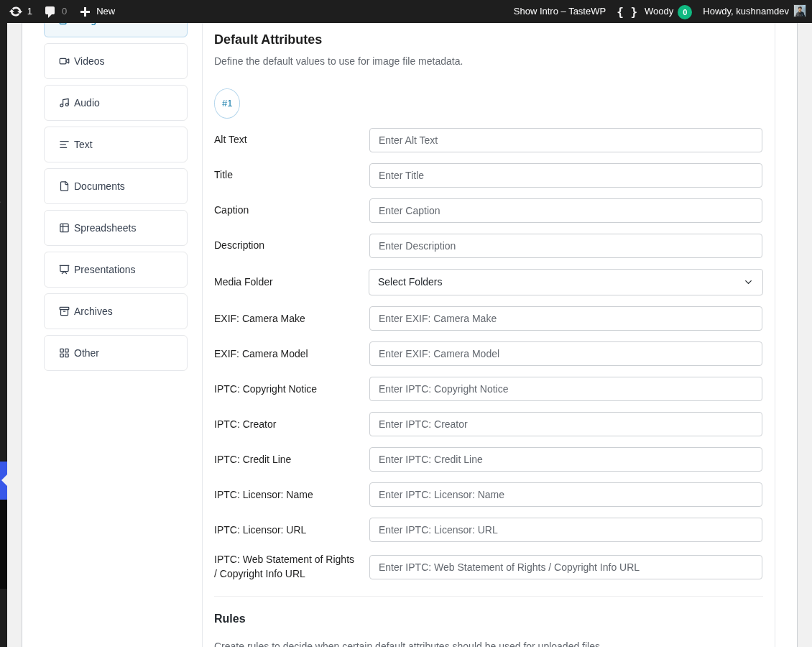Select the #1 attribute set badge
The height and width of the screenshot is (647, 812).
click(x=227, y=104)
